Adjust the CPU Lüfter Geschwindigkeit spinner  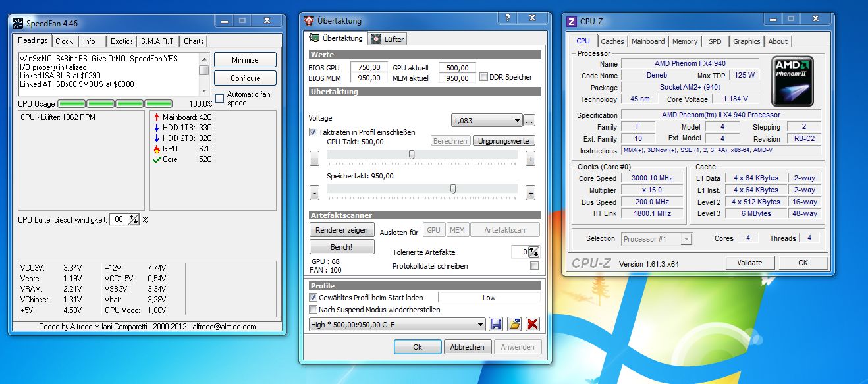[x=134, y=219]
